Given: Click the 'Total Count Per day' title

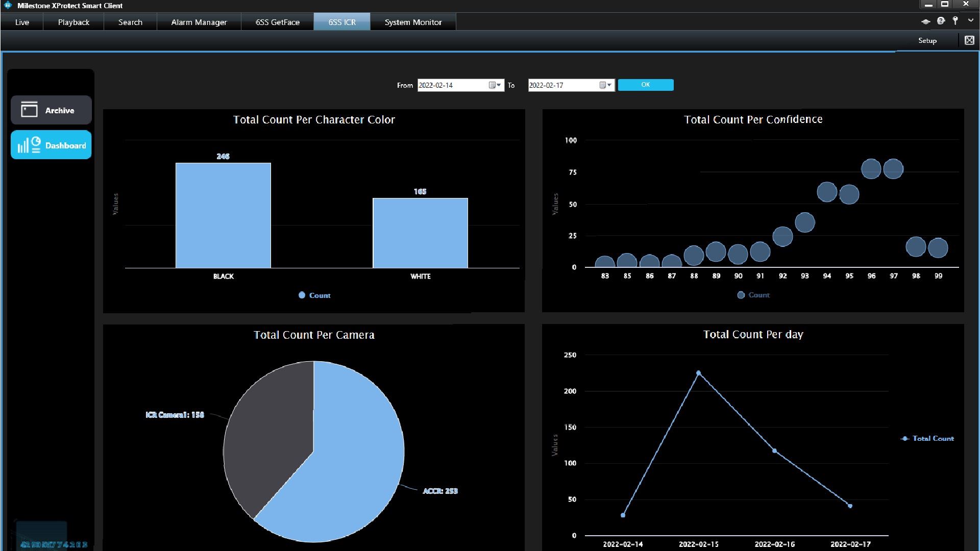Looking at the screenshot, I should pyautogui.click(x=753, y=334).
